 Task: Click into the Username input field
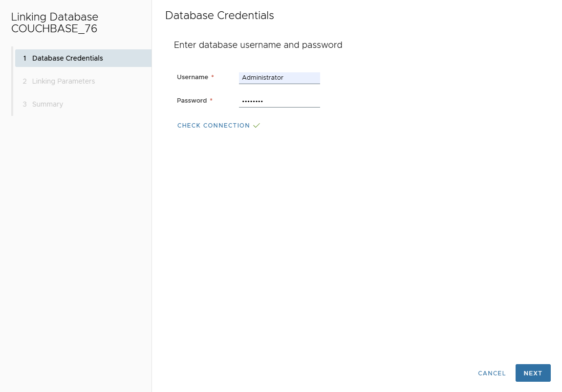pyautogui.click(x=279, y=78)
